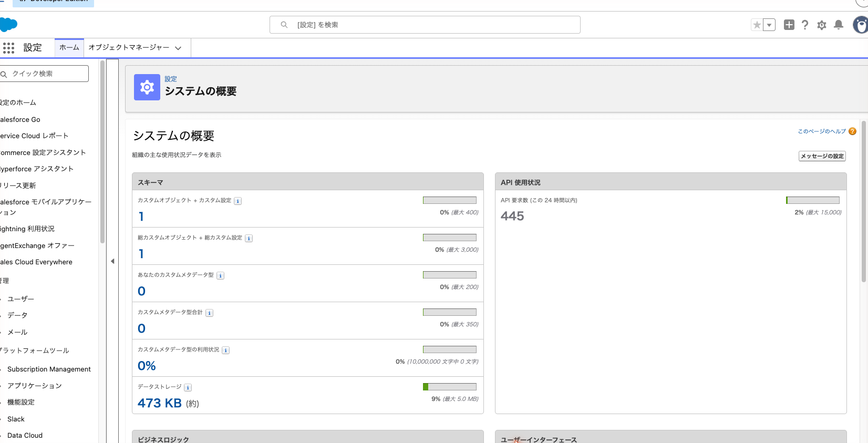868x443 pixels.
Task: Focus the クイック検索 quick find box
Action: coord(44,74)
